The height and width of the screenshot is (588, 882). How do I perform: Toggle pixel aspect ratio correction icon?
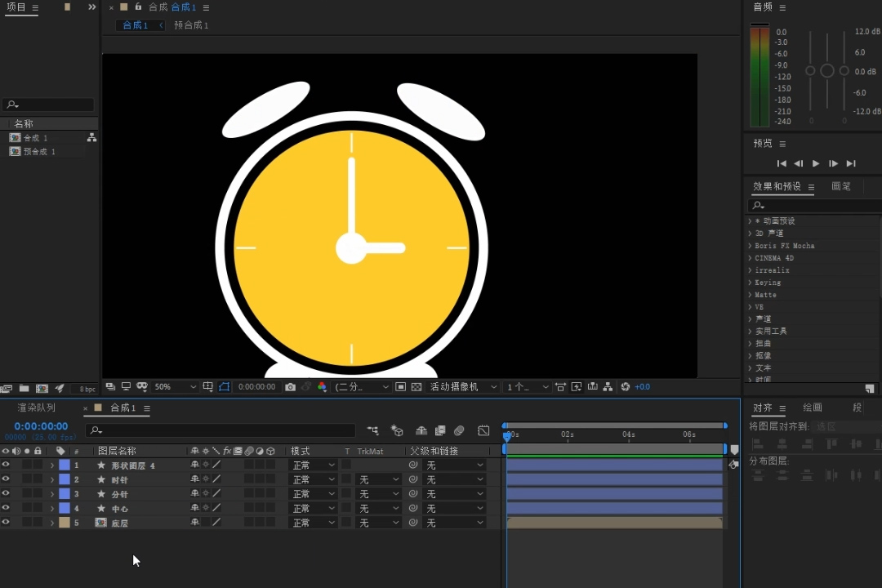click(x=560, y=387)
